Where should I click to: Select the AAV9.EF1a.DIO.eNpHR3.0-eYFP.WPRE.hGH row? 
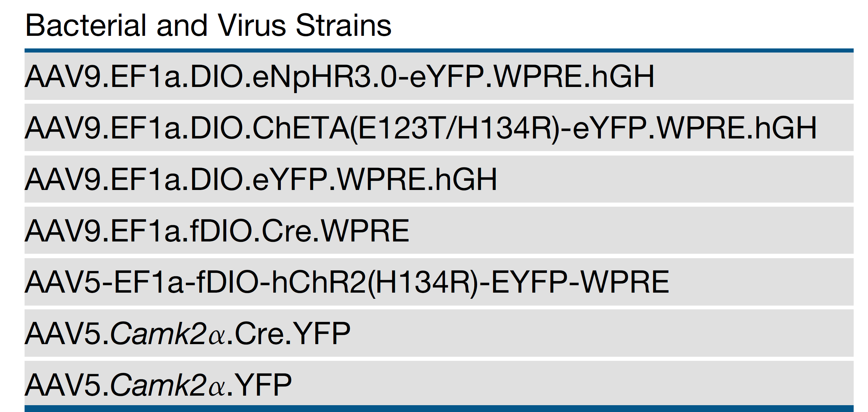click(x=339, y=76)
